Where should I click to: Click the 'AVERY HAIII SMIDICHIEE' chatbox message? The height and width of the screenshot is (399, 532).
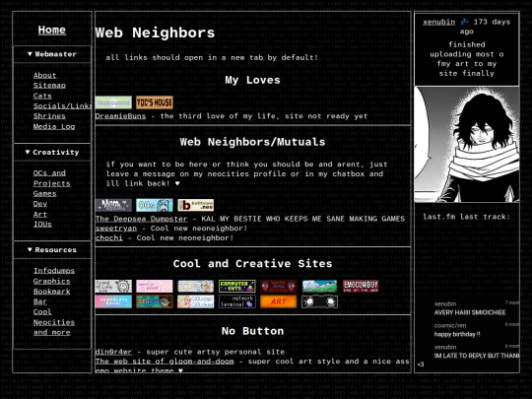tap(470, 312)
